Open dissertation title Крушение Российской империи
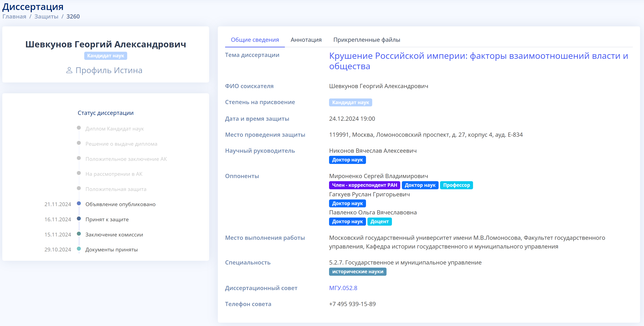 click(478, 61)
